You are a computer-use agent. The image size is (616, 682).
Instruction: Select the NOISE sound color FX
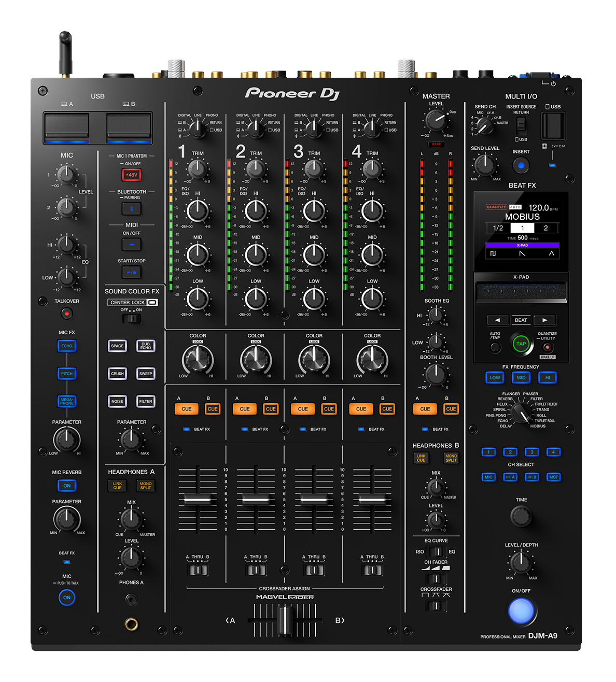click(118, 401)
